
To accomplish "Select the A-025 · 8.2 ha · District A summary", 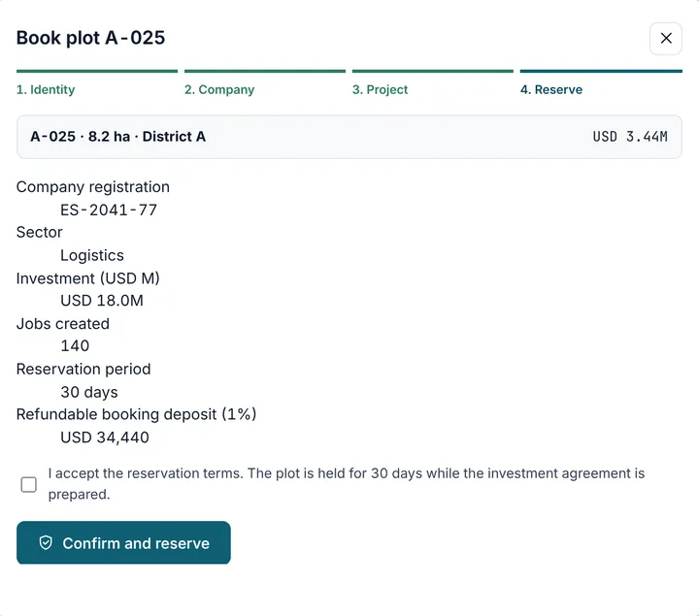I will (117, 136).
